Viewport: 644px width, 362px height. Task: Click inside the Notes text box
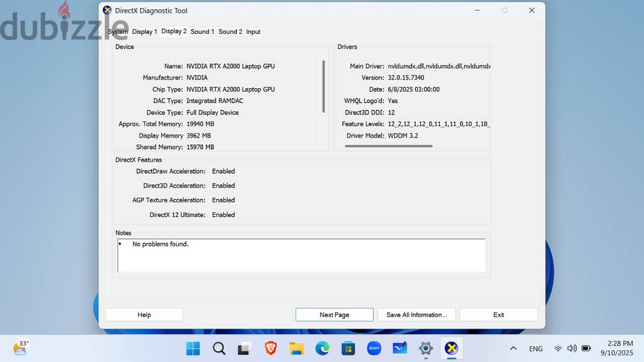point(301,255)
